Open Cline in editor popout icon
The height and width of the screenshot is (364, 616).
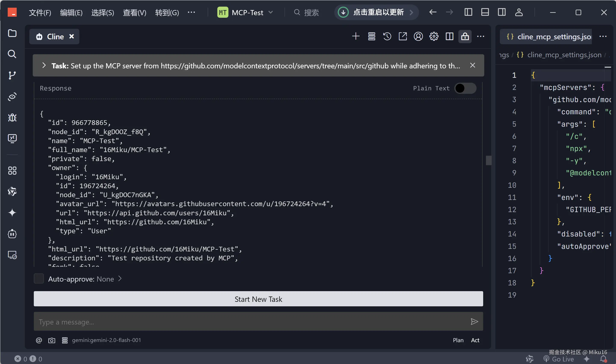tap(403, 36)
